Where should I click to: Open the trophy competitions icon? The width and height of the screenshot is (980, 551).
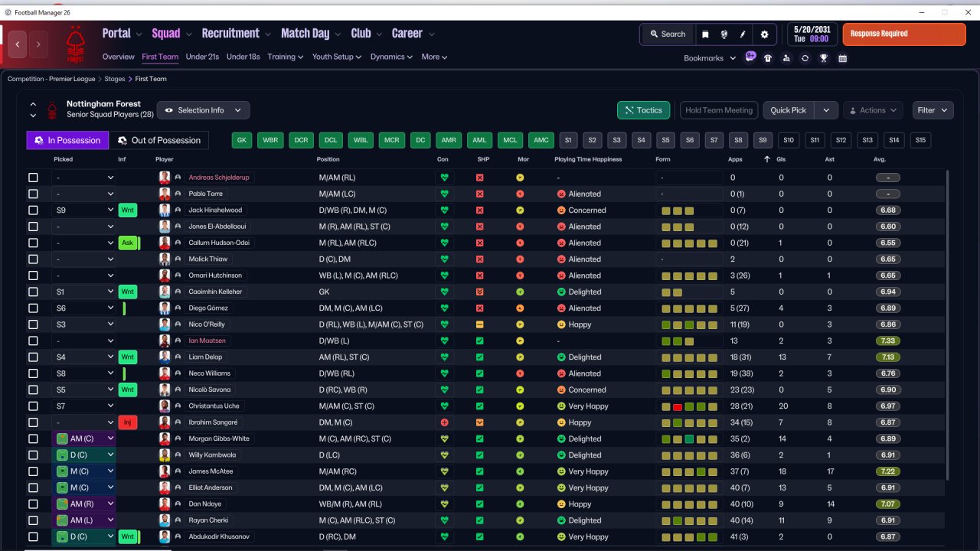pyautogui.click(x=824, y=58)
